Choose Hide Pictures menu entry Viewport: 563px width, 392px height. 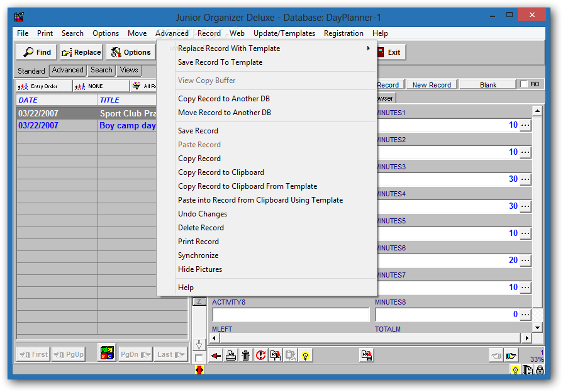pyautogui.click(x=275, y=269)
